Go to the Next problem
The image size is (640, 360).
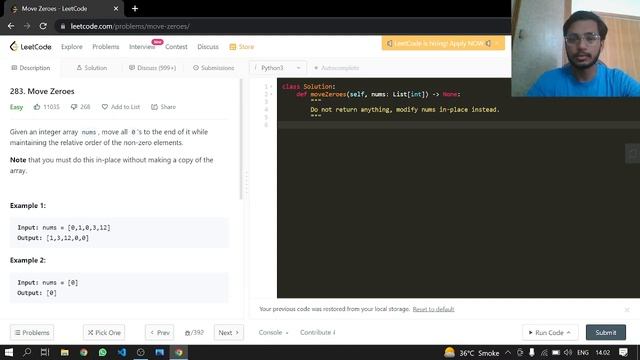[x=229, y=333]
